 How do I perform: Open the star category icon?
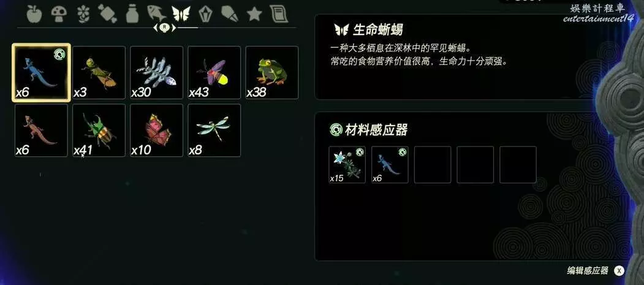[254, 14]
